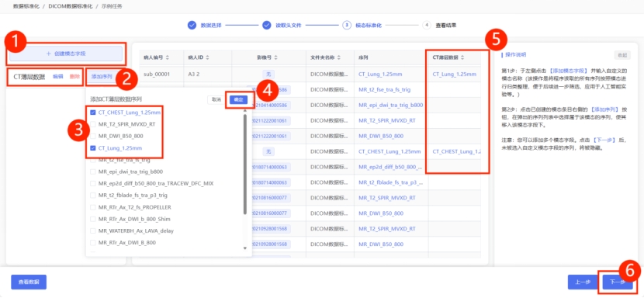Click the series list scroll-up arrow

(x=244, y=110)
